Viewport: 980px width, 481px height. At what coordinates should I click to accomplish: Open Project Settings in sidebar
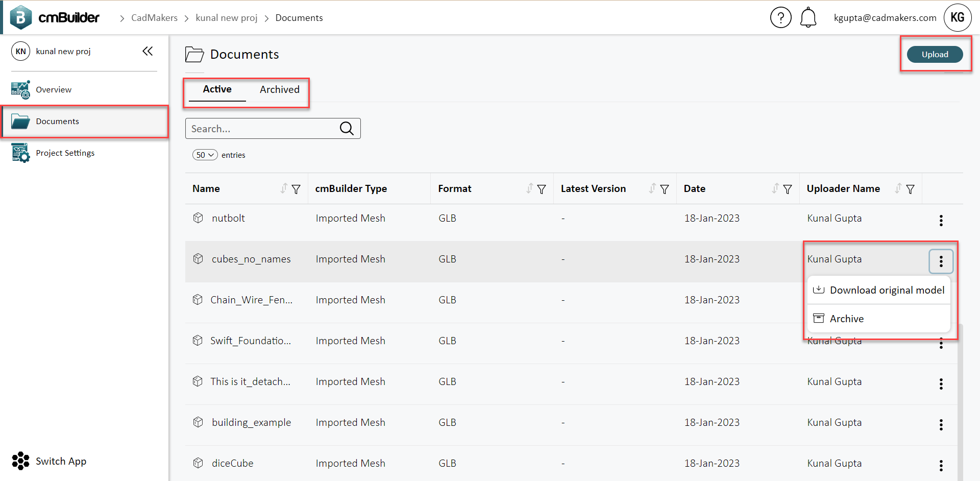coord(85,153)
